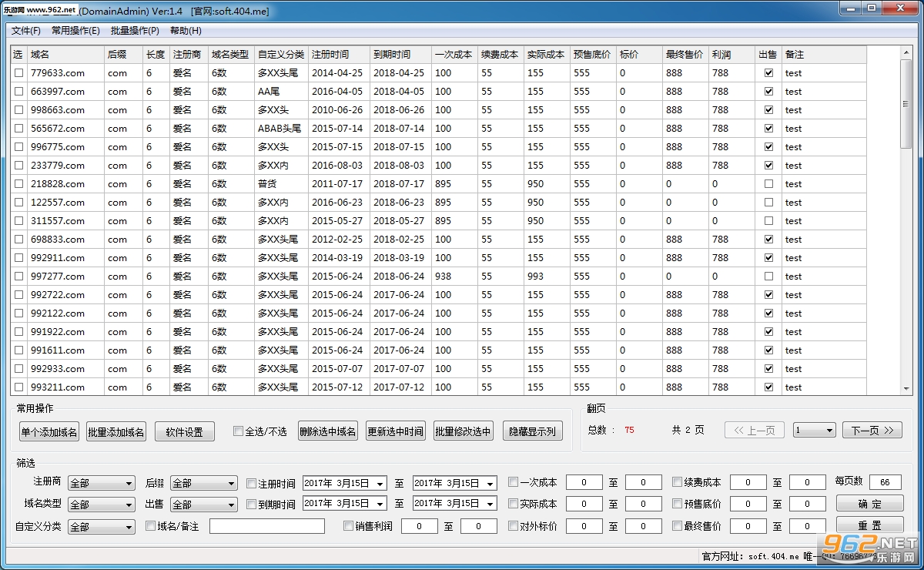The height and width of the screenshot is (570, 924).
Task: Enable the 到期时间 filter checkbox
Action: click(251, 505)
